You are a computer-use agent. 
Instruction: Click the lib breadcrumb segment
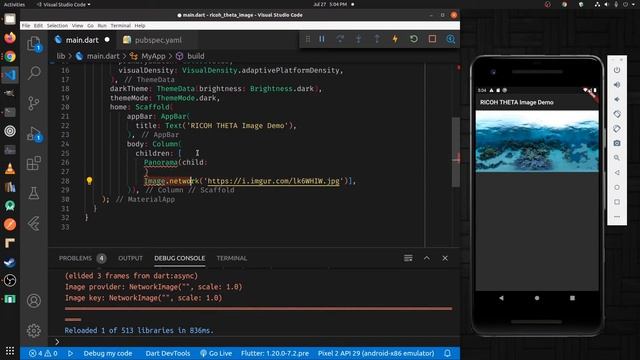click(x=61, y=56)
